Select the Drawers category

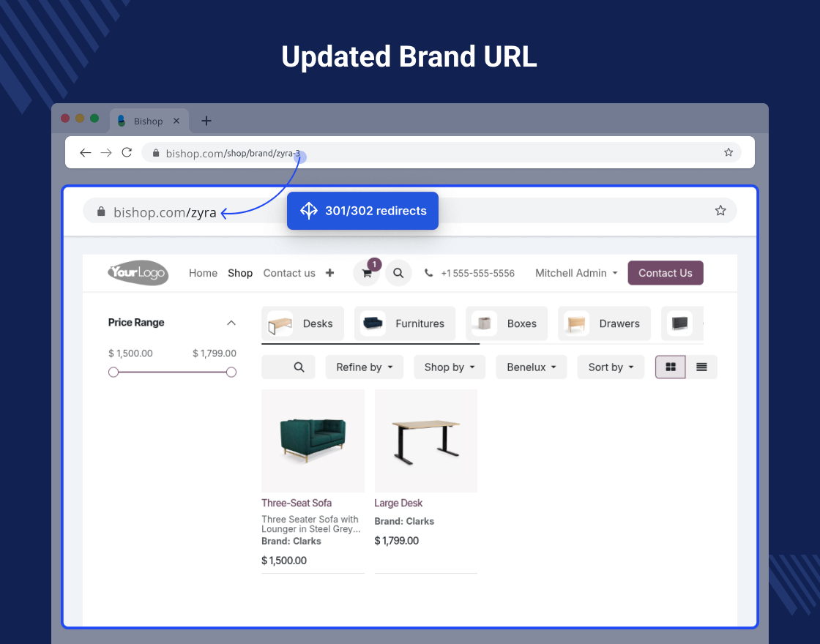tap(604, 323)
